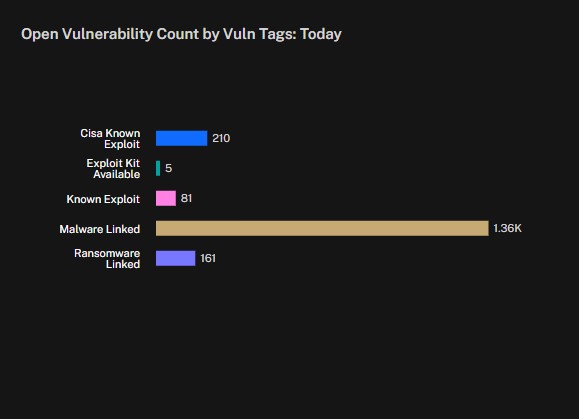Select the value 5 next to teal bar
The image size is (579, 419).
coord(168,168)
